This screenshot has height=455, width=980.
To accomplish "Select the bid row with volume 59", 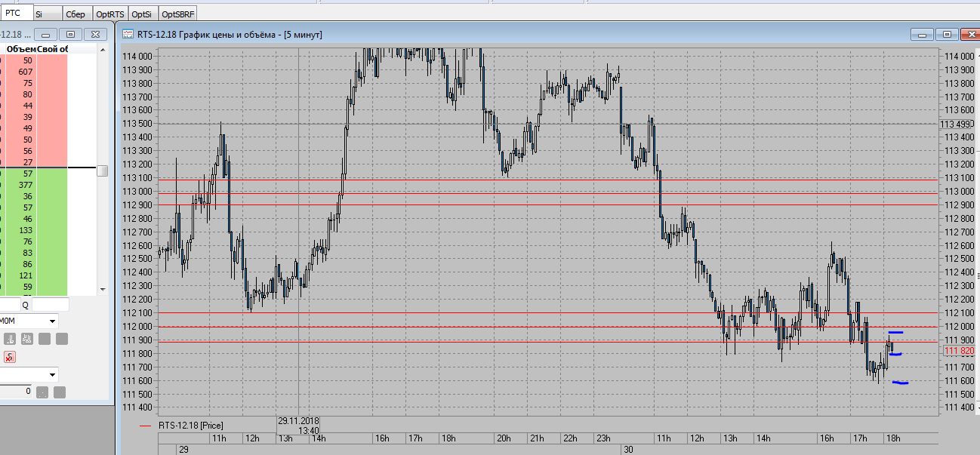I will point(34,287).
